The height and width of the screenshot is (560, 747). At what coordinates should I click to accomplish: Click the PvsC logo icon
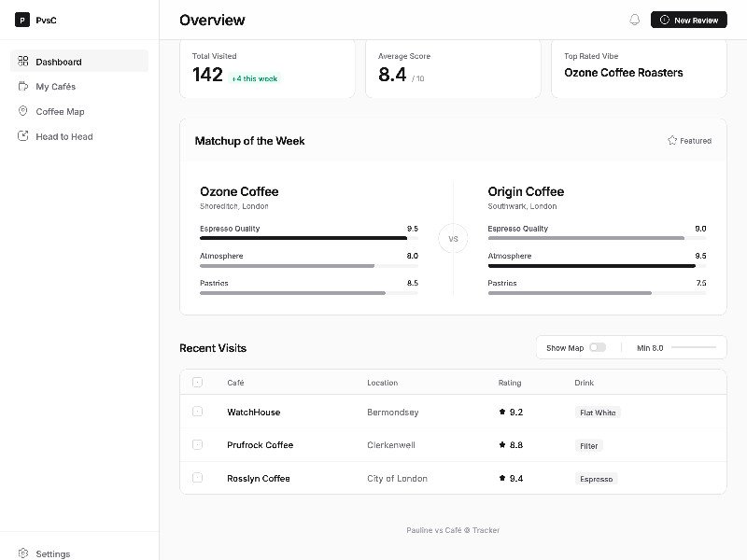22,20
